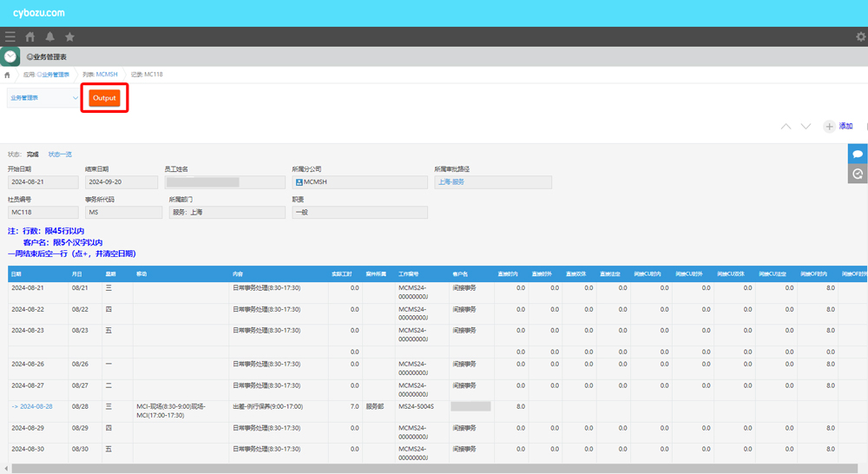Click the cybozu.com logo
Viewport: 868px width, 474px height.
pos(39,13)
